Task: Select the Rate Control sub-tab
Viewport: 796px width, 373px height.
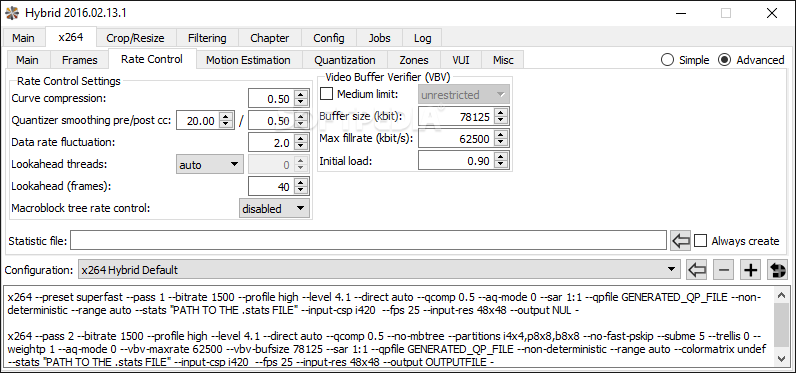Action: coord(152,59)
